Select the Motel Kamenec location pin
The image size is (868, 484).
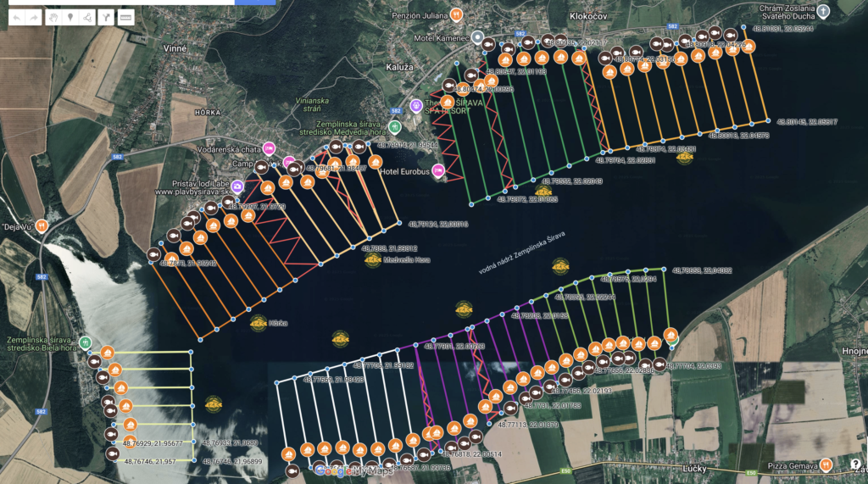pyautogui.click(x=477, y=37)
